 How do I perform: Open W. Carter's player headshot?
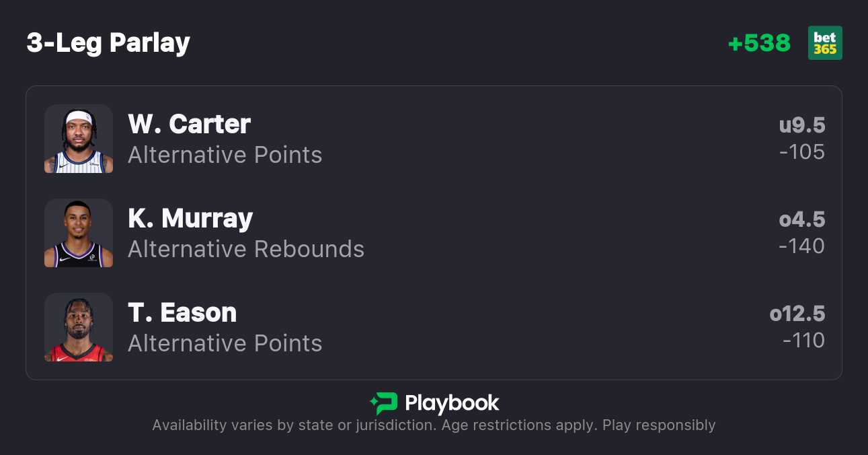pyautogui.click(x=79, y=139)
